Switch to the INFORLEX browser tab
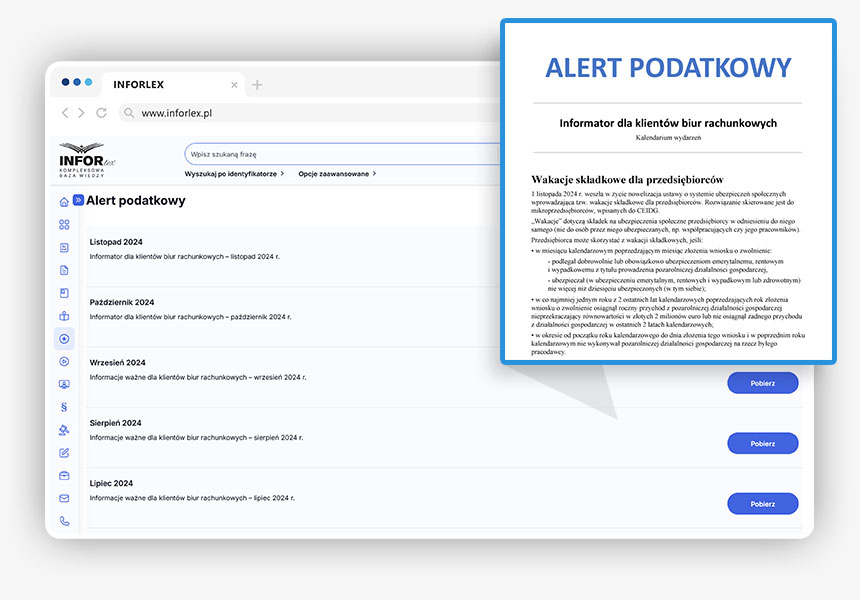The height and width of the screenshot is (600, 860). tap(138, 85)
